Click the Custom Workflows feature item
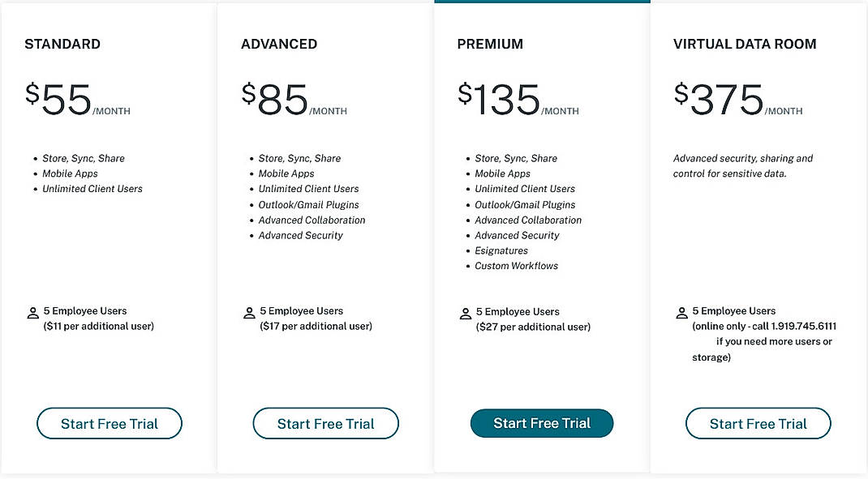Image resolution: width=868 pixels, height=479 pixels. [516, 266]
